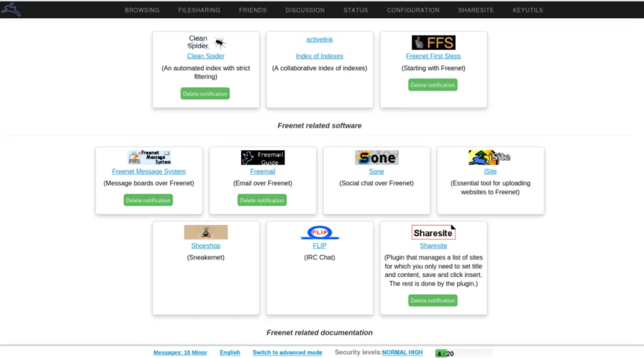The height and width of the screenshot is (358, 644).
Task: Click the jSite logo image
Action: point(490,158)
